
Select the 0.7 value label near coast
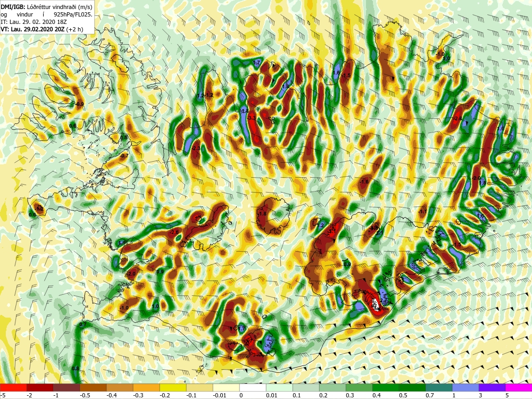pyautogui.click(x=83, y=325)
